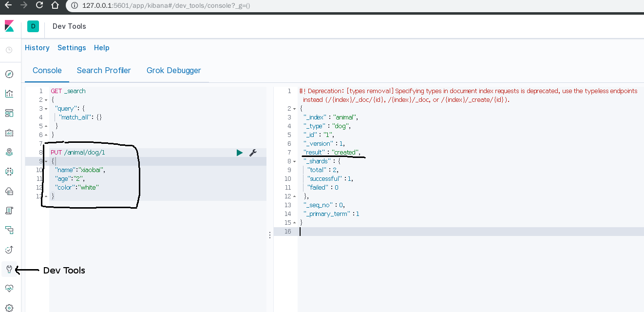The height and width of the screenshot is (312, 644).
Task: Open the Dashboard sidebar icon
Action: click(9, 113)
